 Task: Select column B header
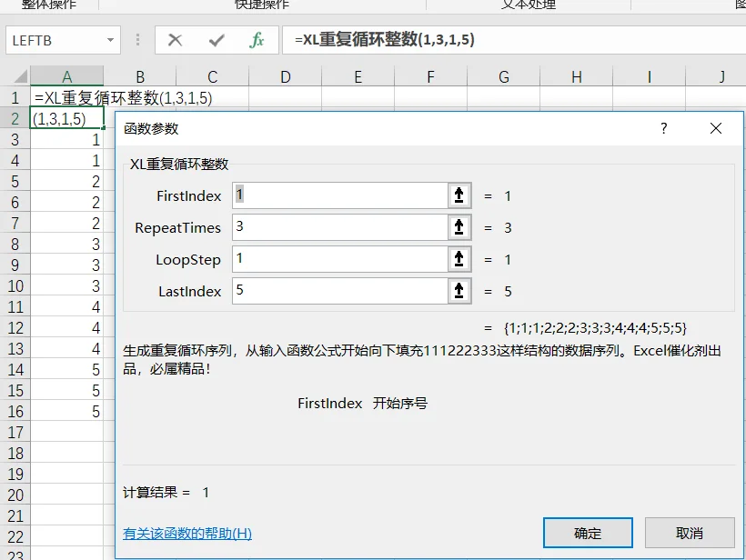pyautogui.click(x=140, y=76)
